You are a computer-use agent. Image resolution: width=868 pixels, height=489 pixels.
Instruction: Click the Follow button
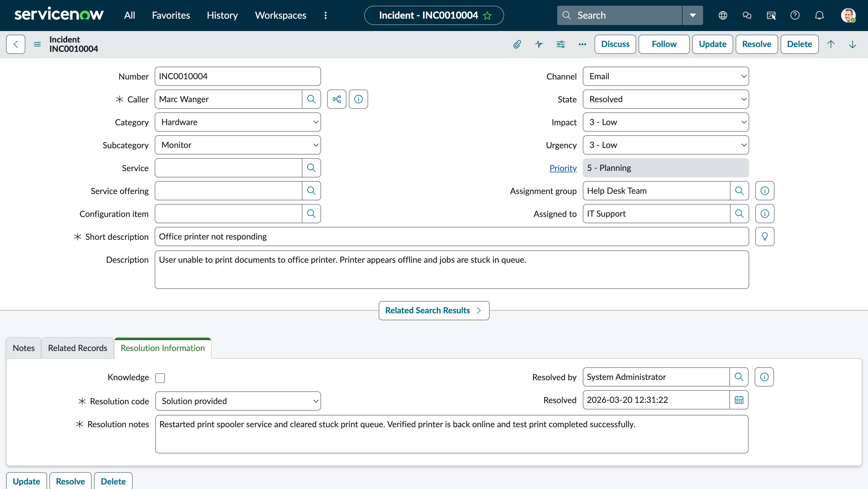[x=664, y=44]
